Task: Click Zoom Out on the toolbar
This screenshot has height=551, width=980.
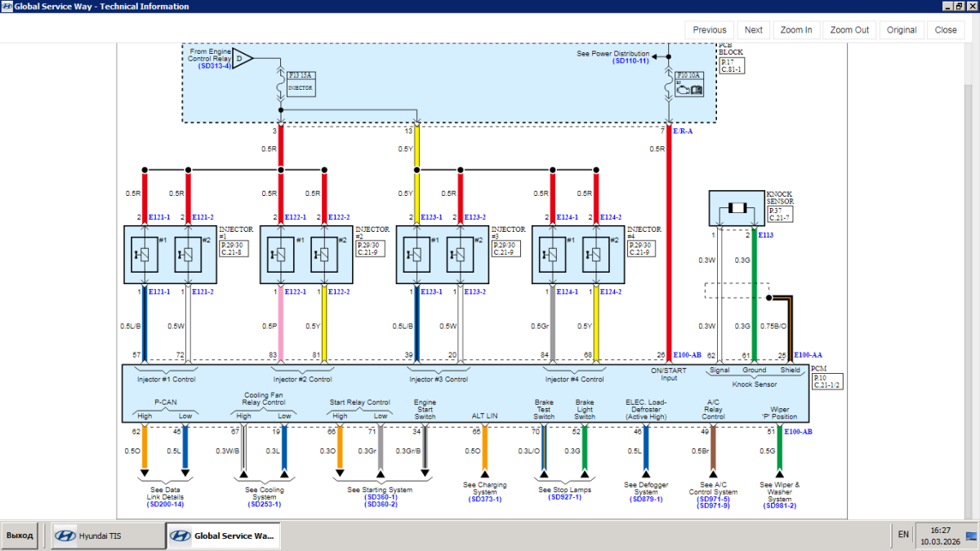Action: [849, 29]
